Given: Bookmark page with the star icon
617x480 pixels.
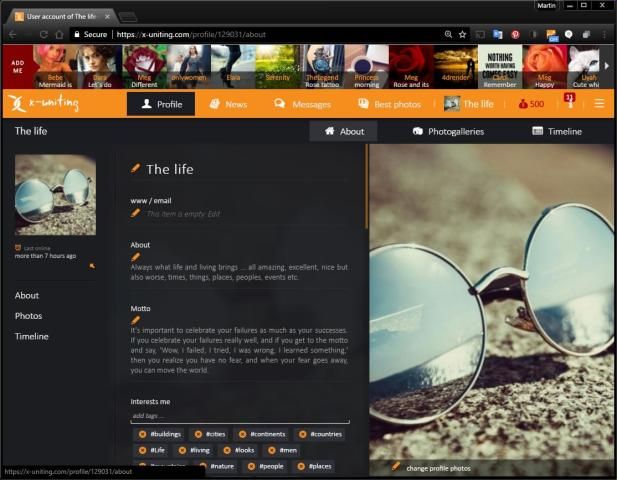Looking at the screenshot, I should pyautogui.click(x=462, y=34).
